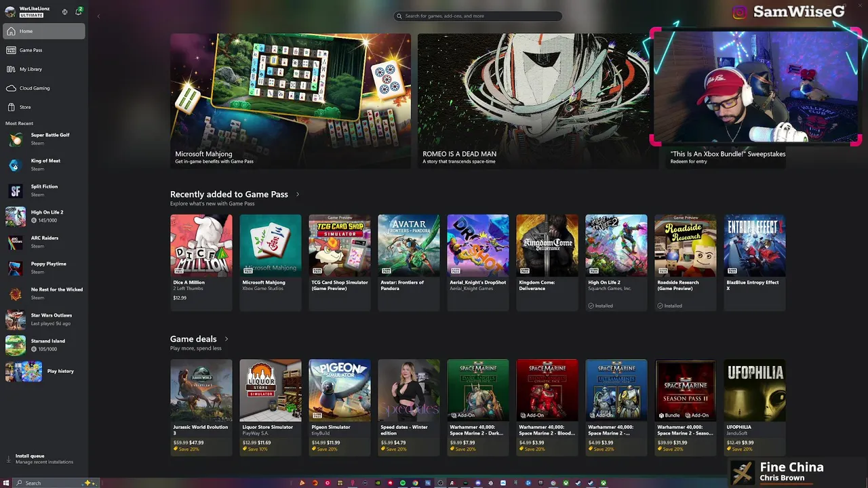Open Store in the sidebar

coord(44,107)
